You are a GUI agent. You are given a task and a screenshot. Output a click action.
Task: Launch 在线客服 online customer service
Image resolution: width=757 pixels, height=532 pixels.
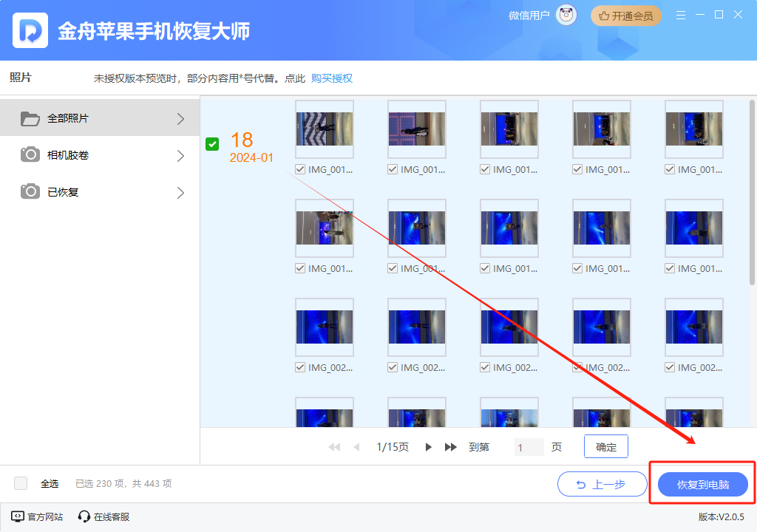point(84,516)
